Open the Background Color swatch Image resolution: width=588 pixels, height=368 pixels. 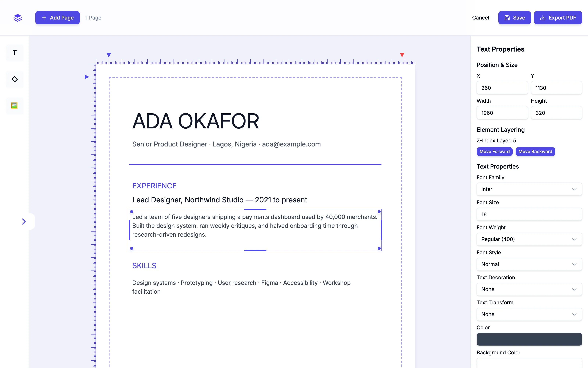point(529,363)
